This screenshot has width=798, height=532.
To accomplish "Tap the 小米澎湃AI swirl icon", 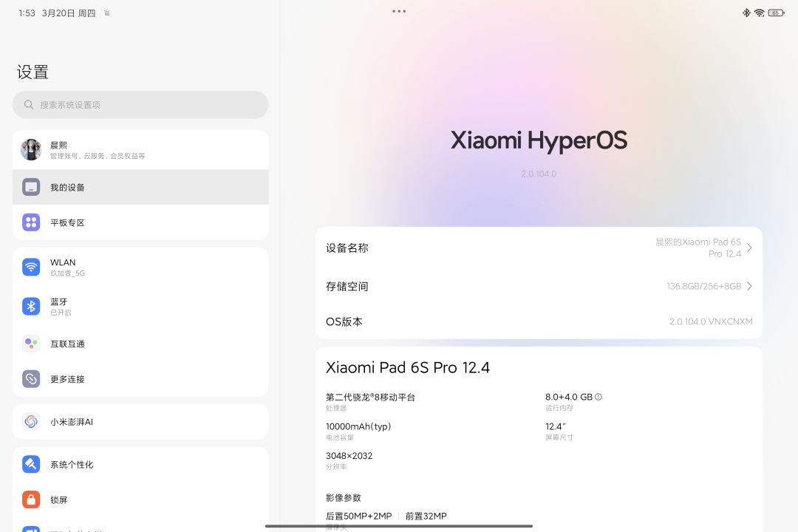I will pyautogui.click(x=31, y=421).
